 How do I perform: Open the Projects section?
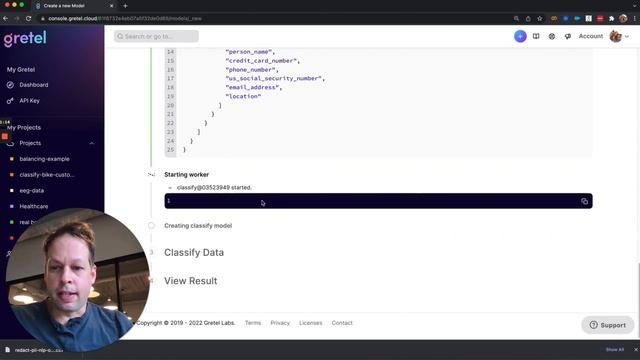point(30,143)
